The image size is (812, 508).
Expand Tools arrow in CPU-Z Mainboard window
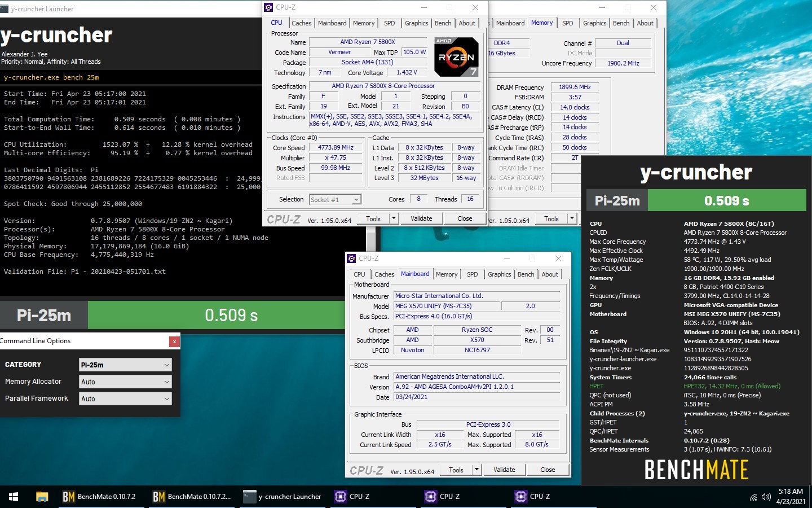click(x=476, y=470)
